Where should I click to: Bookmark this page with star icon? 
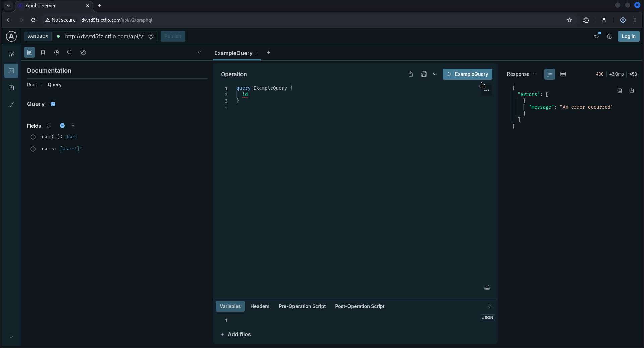pos(569,20)
